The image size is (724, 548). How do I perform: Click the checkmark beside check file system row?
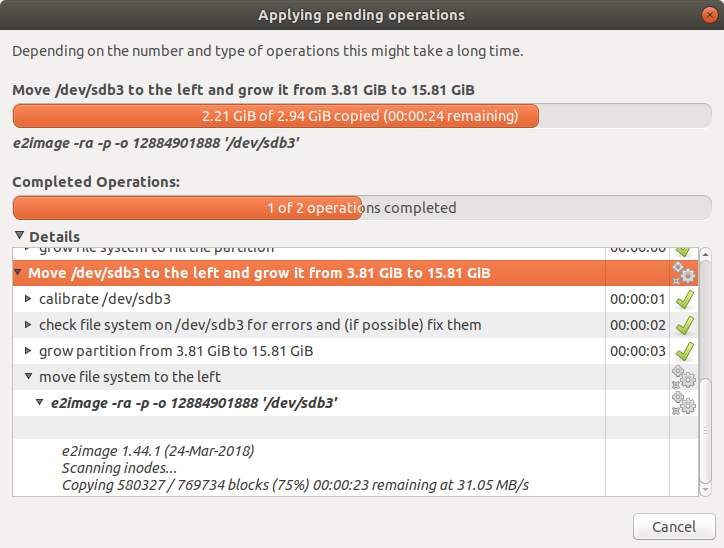684,325
